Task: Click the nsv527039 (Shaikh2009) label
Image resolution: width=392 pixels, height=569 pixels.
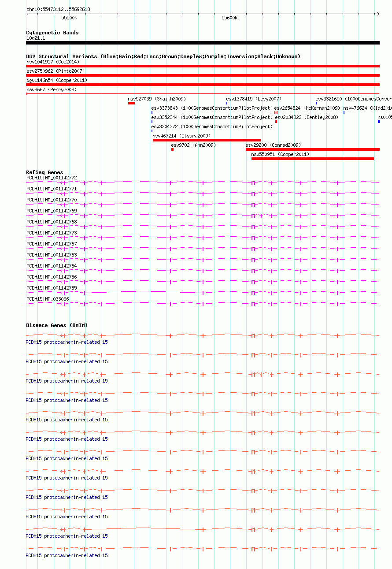Action: coord(157,99)
